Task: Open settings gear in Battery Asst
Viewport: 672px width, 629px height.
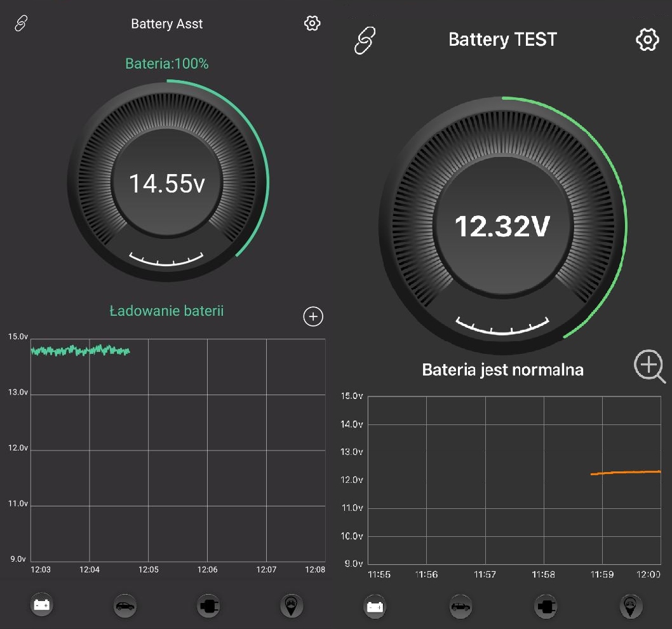Action: (312, 23)
